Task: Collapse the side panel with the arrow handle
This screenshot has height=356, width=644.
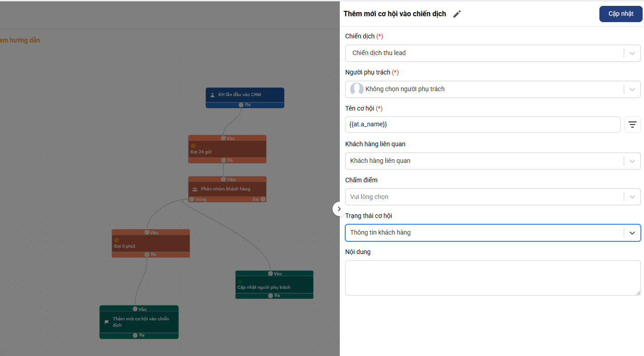Action: 339,209
